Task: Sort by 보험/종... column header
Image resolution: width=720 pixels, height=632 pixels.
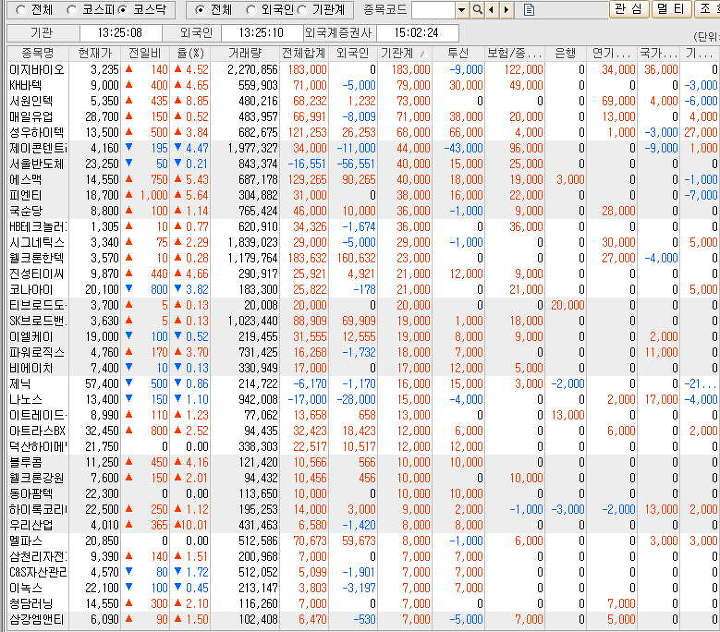Action: (515, 53)
